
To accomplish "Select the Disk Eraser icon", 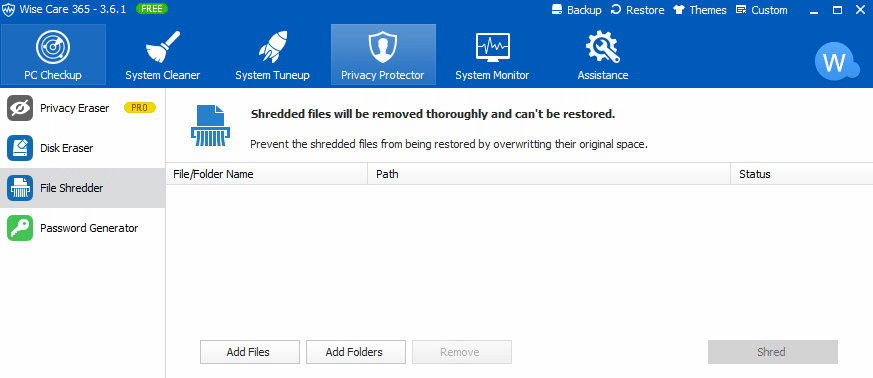I will (x=20, y=148).
